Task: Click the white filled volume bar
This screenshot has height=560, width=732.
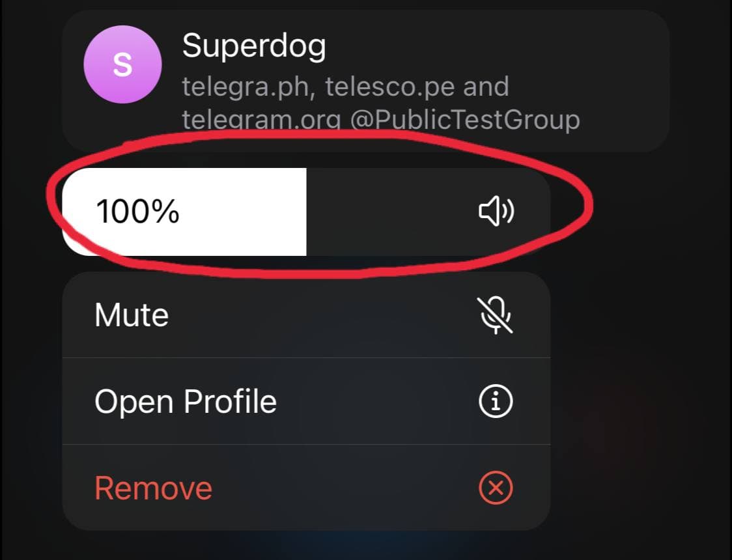Action: 184,212
